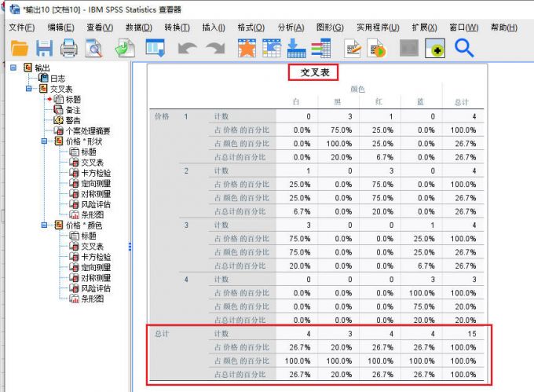Run script icon with the green play button

tap(377, 49)
